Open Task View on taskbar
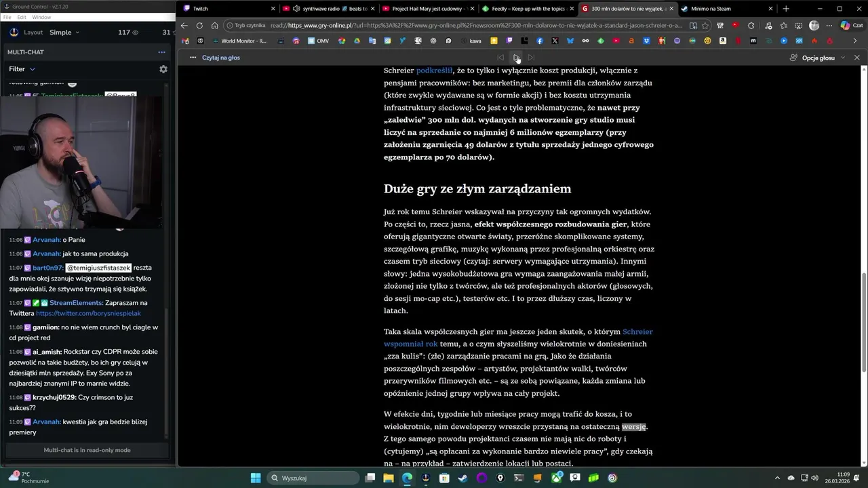This screenshot has width=868, height=488. 370,478
